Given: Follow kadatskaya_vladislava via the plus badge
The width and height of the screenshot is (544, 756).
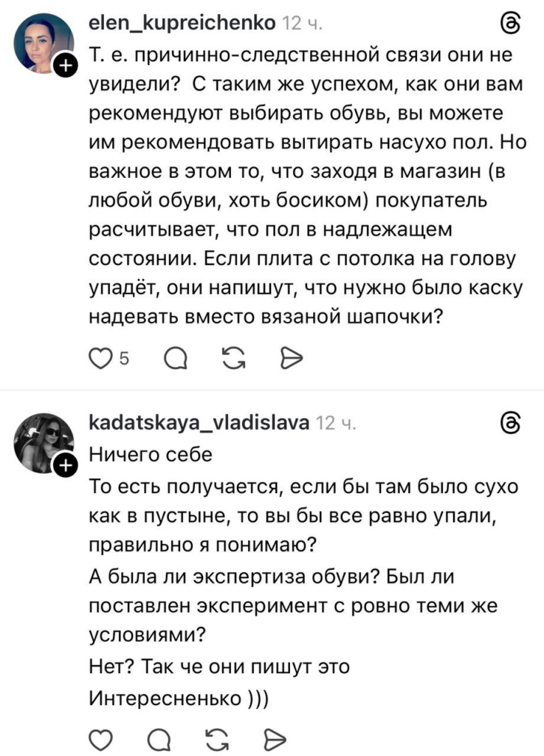Looking at the screenshot, I should [66, 464].
